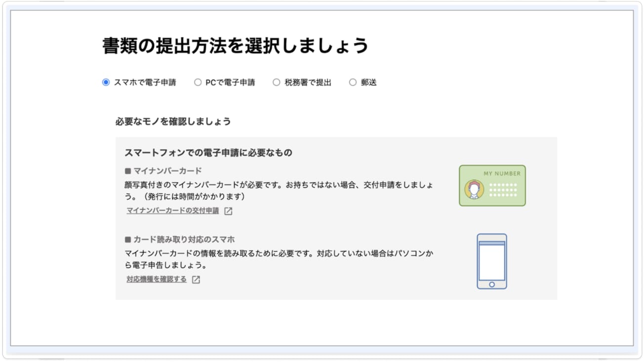Click the external-link icon beside 対応機種を確認する
This screenshot has width=644, height=362.
click(x=196, y=280)
